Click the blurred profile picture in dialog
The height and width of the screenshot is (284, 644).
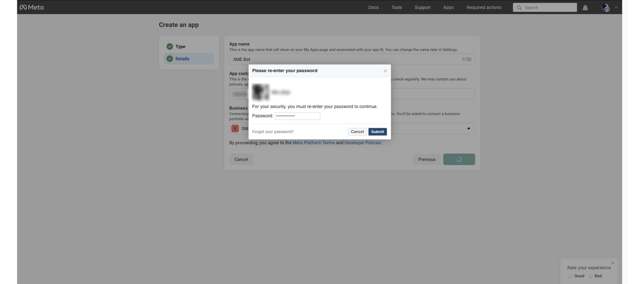260,92
